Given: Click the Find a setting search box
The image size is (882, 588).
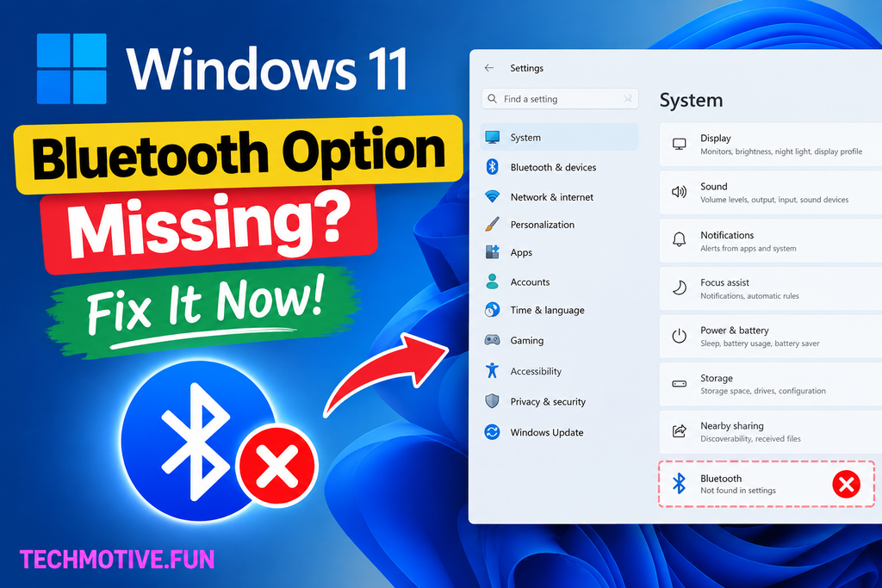Looking at the screenshot, I should tap(560, 99).
